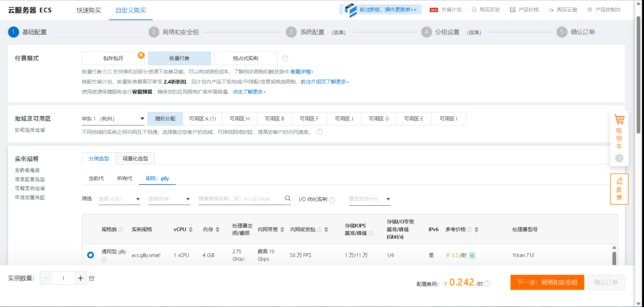Select the 规格: g8y tab
Viewport: 644px width, 307px height.
[157, 178]
